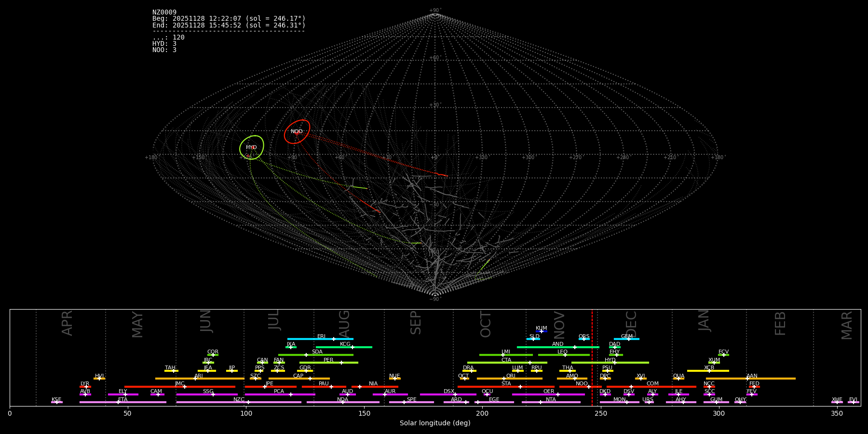Select the URS shower bar in the timeline
Screen dimensions: 868x434
click(649, 402)
